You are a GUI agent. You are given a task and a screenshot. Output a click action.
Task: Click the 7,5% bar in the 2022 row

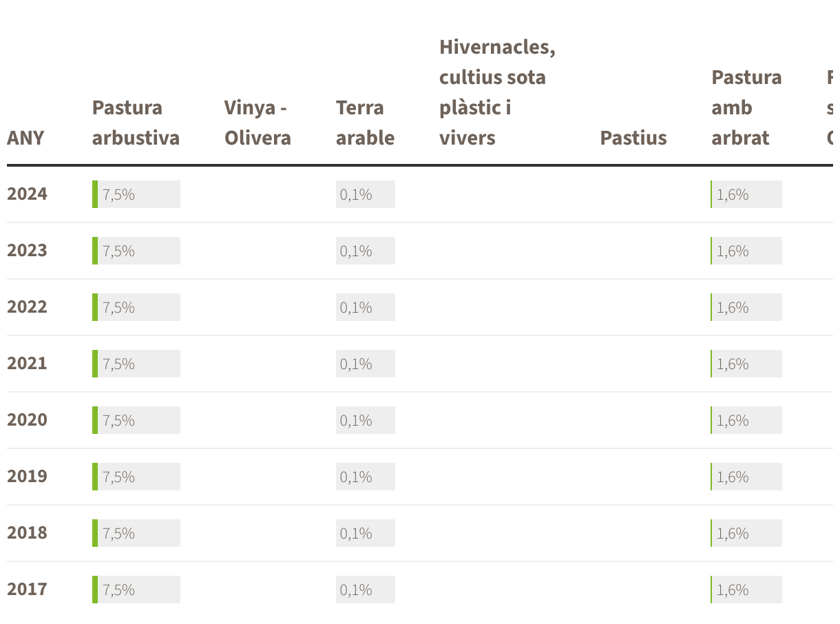tap(136, 307)
